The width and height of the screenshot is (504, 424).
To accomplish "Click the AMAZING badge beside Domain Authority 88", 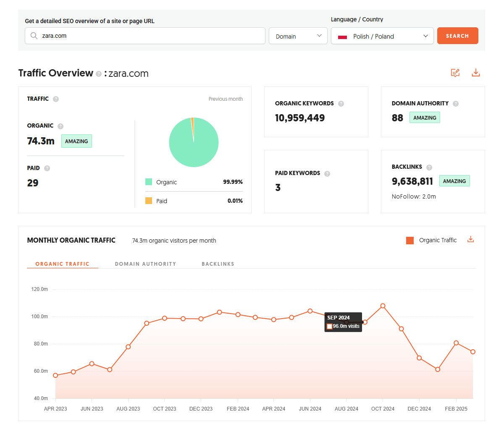I will (x=425, y=118).
